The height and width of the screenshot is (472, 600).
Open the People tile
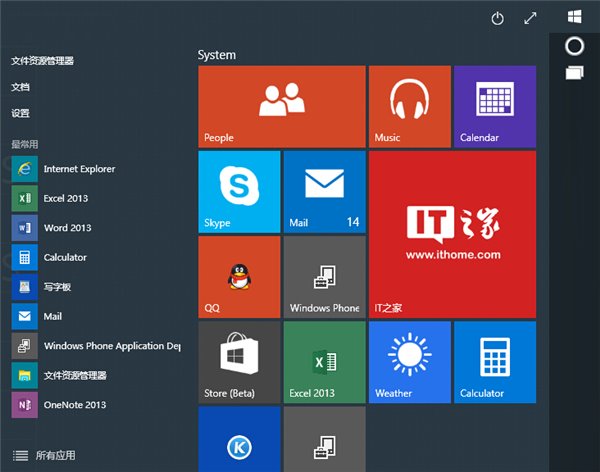click(x=282, y=106)
